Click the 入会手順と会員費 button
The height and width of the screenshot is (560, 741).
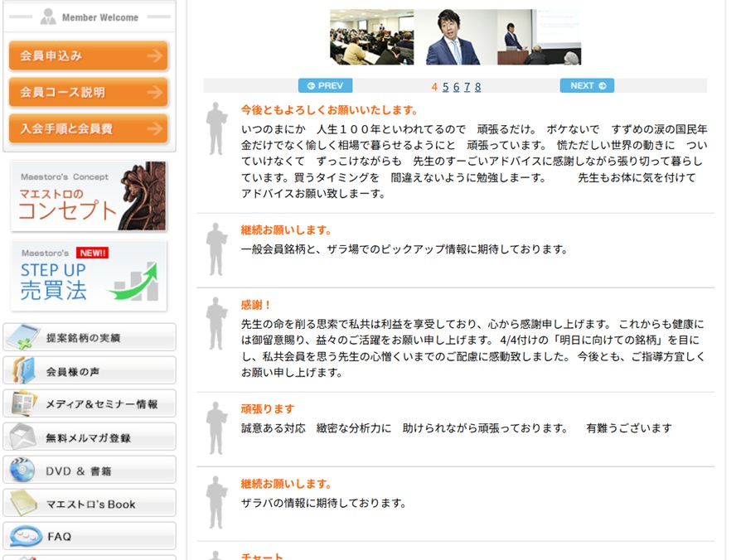(x=88, y=129)
